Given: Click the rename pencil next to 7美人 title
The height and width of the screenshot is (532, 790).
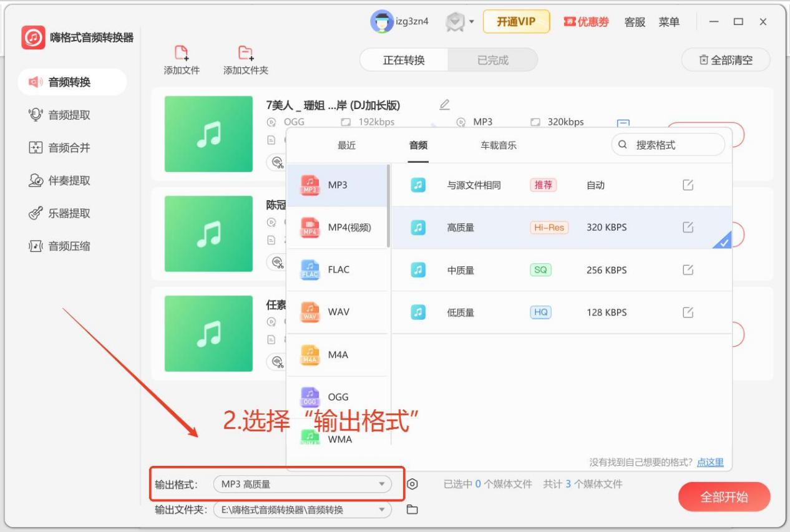Looking at the screenshot, I should coord(444,105).
